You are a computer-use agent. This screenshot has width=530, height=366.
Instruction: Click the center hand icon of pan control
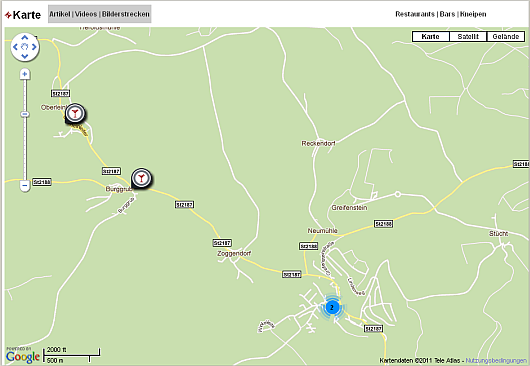point(25,47)
